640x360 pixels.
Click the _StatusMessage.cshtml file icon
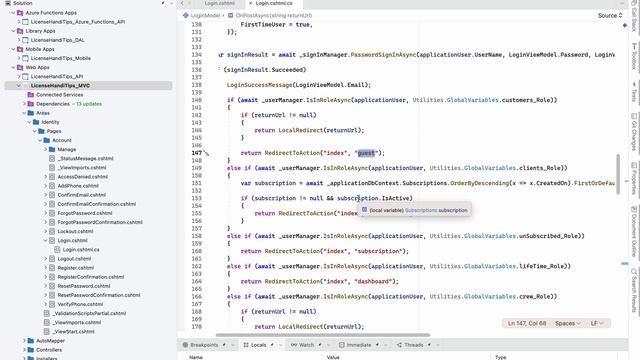click(52, 158)
